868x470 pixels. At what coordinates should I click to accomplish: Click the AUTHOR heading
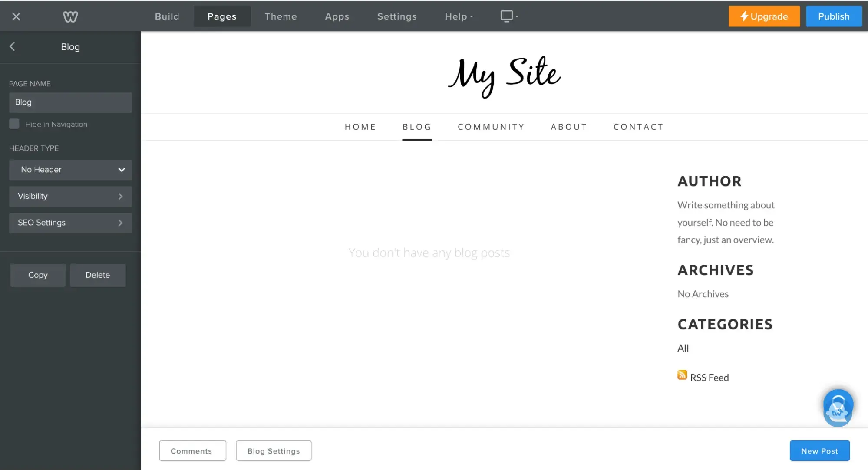[x=710, y=181]
